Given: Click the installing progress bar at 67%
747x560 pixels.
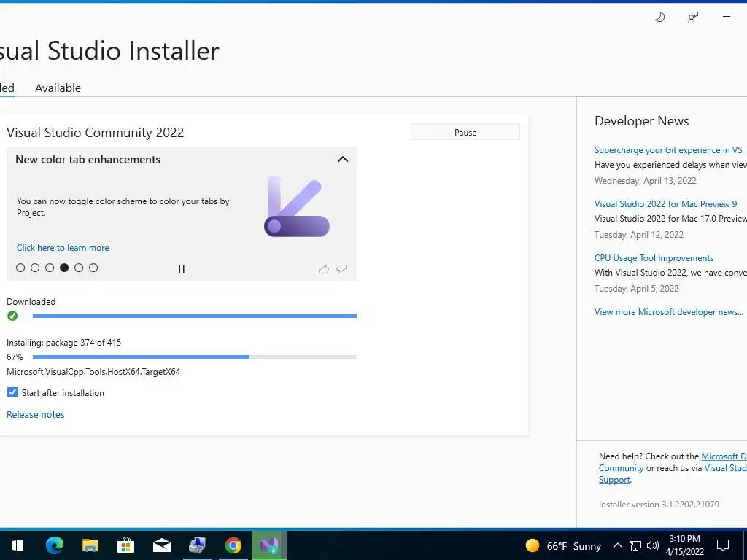Looking at the screenshot, I should point(194,357).
